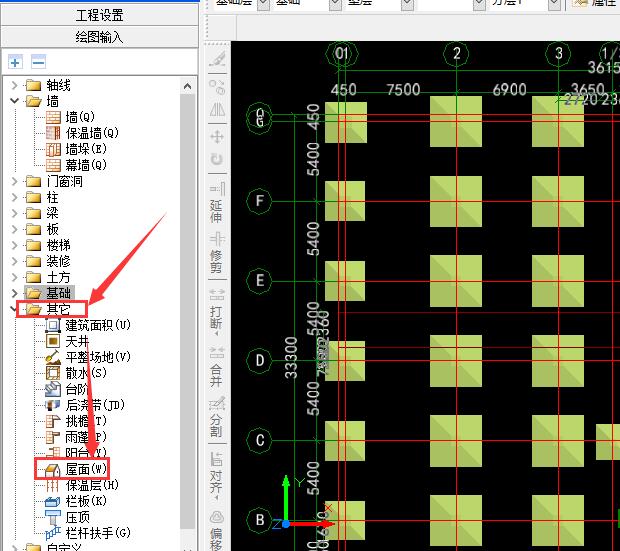Select 后浇带(JD) item
The height and width of the screenshot is (551, 620).
(85, 405)
